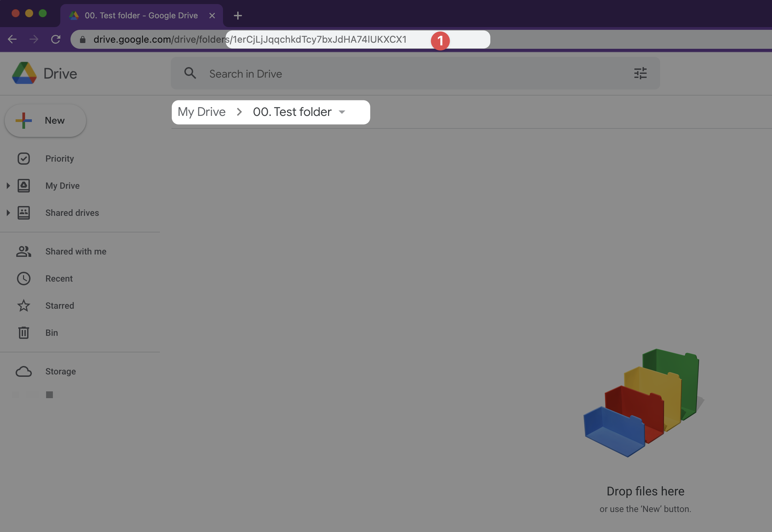
Task: Select the Recent section icon
Action: (x=23, y=278)
